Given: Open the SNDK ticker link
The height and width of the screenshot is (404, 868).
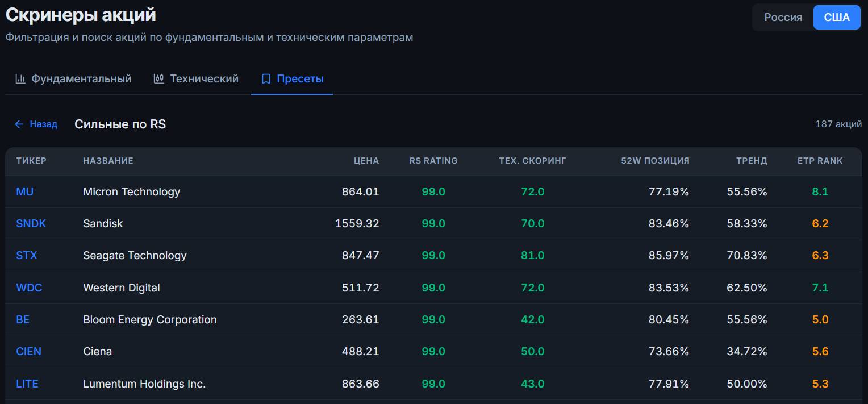Looking at the screenshot, I should pos(31,224).
